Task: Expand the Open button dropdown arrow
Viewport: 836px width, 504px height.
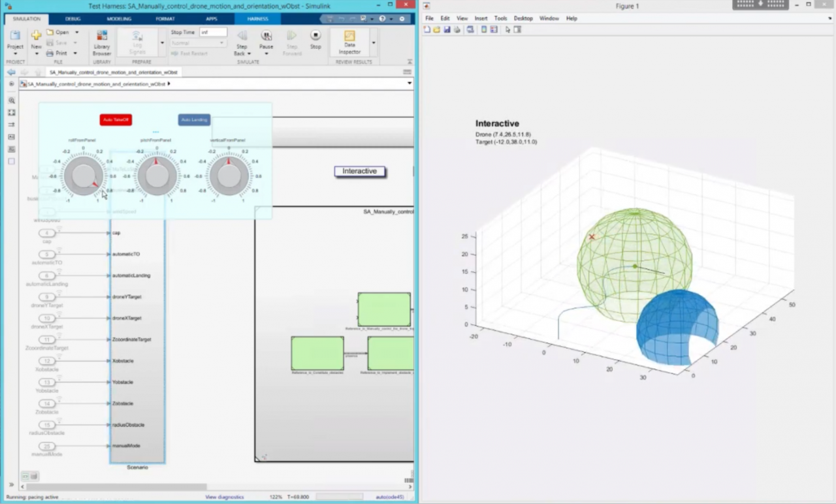Action: point(77,32)
